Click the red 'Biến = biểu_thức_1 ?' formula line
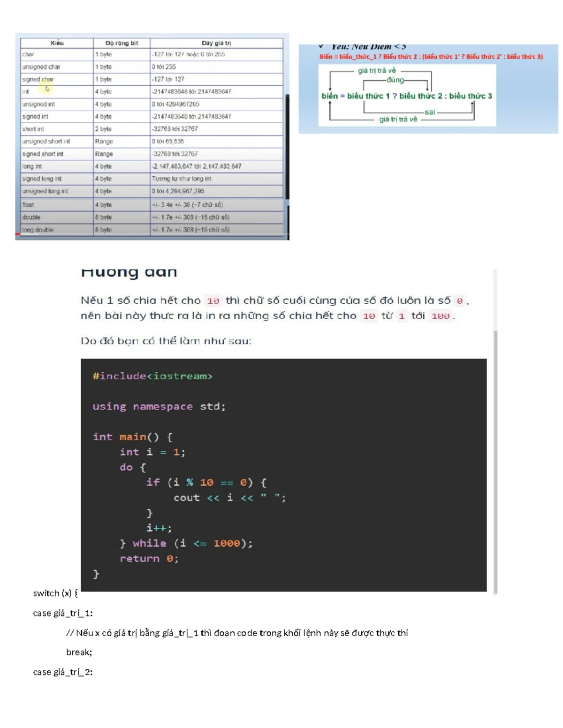 pos(431,57)
